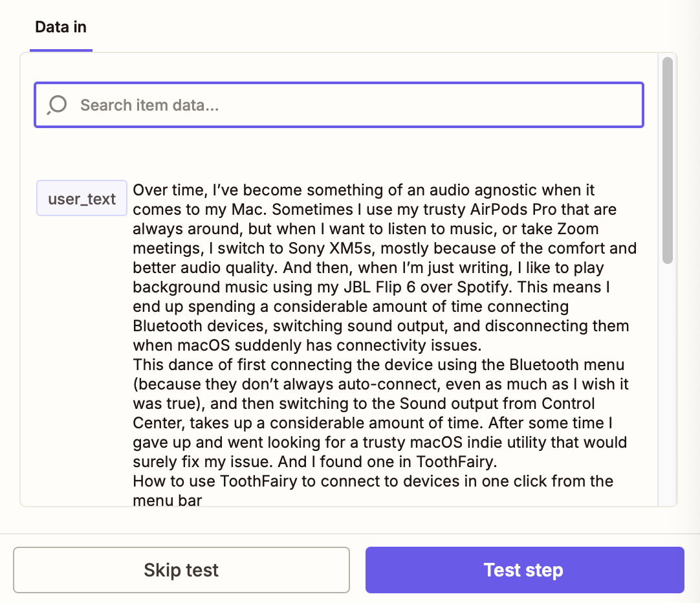Image resolution: width=700 pixels, height=603 pixels.
Task: Run the Test step button
Action: click(525, 570)
